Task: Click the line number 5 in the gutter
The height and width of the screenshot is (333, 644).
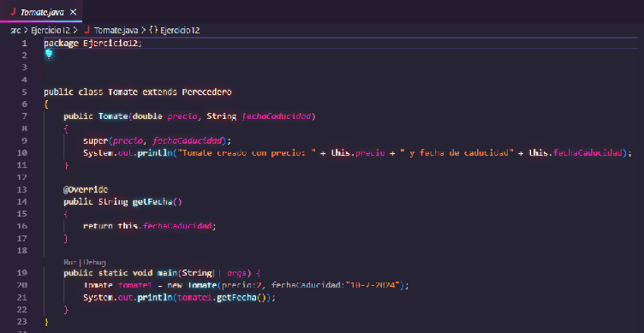Action: 24,92
